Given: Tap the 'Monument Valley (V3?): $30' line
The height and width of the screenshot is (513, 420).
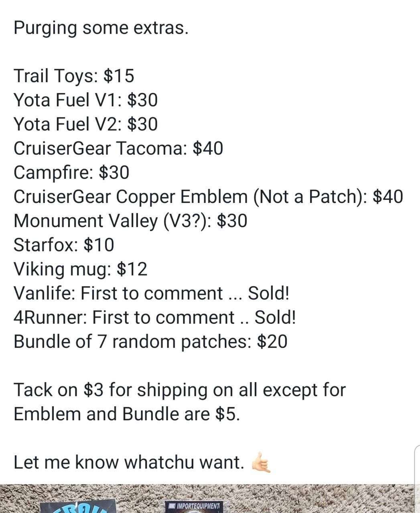Looking at the screenshot, I should tap(130, 221).
